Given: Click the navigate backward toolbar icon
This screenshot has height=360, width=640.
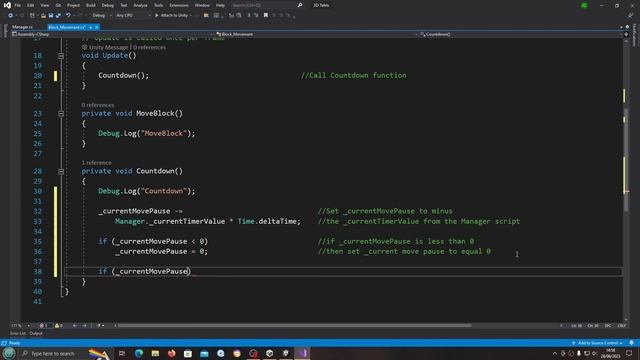Looking at the screenshot, I should pyautogui.click(x=11, y=16).
